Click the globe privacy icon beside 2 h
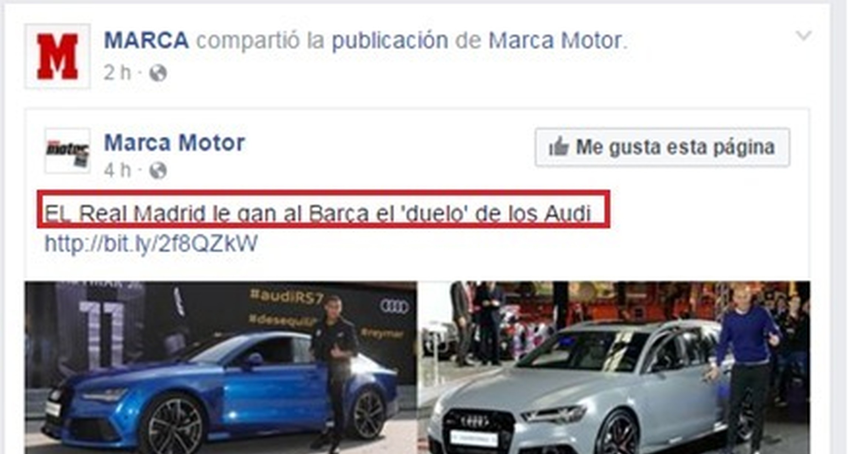This screenshot has width=868, height=454. (158, 73)
